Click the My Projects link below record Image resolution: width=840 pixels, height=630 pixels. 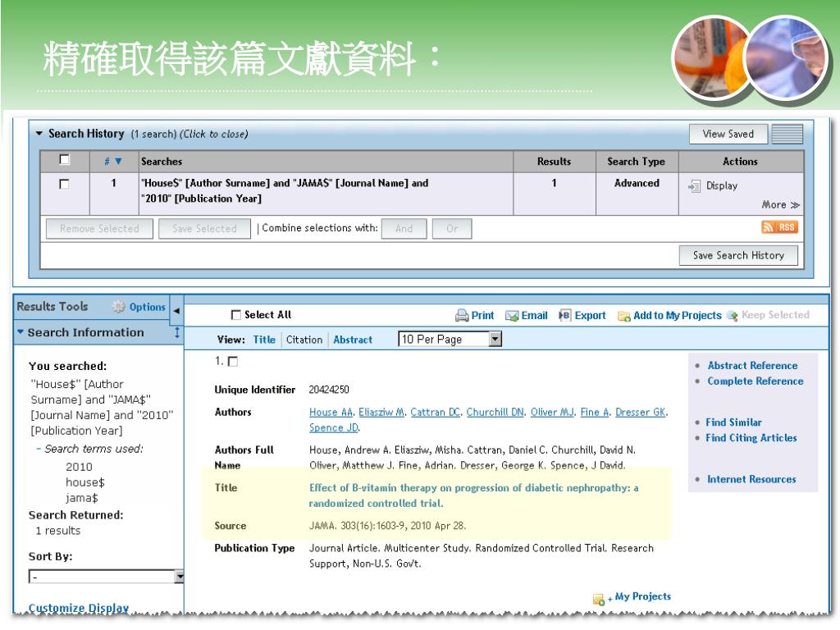[643, 596]
